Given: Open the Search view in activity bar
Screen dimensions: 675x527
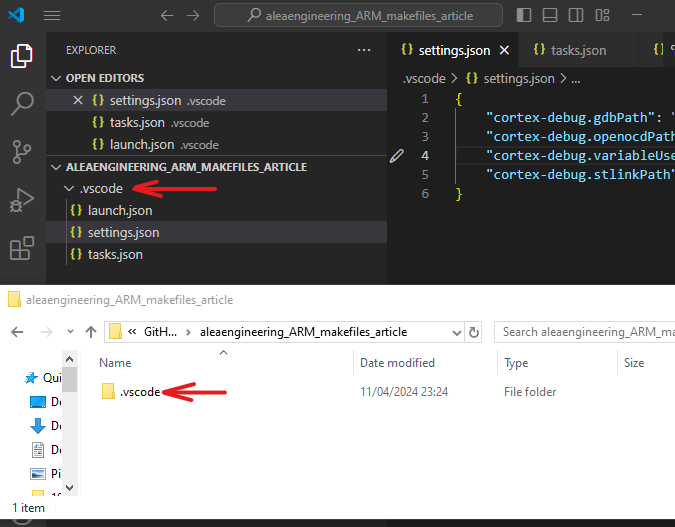Looking at the screenshot, I should [x=21, y=103].
